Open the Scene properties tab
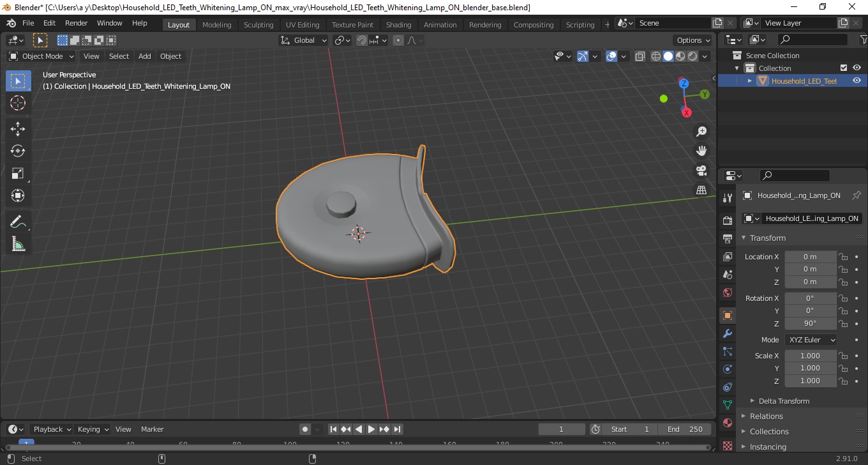Image resolution: width=868 pixels, height=465 pixels. 728,275
